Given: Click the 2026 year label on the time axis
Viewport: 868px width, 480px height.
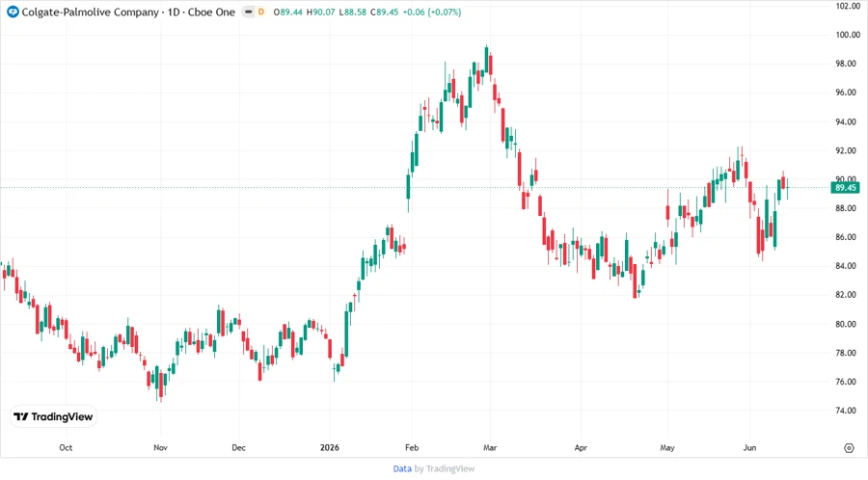Looking at the screenshot, I should (330, 447).
